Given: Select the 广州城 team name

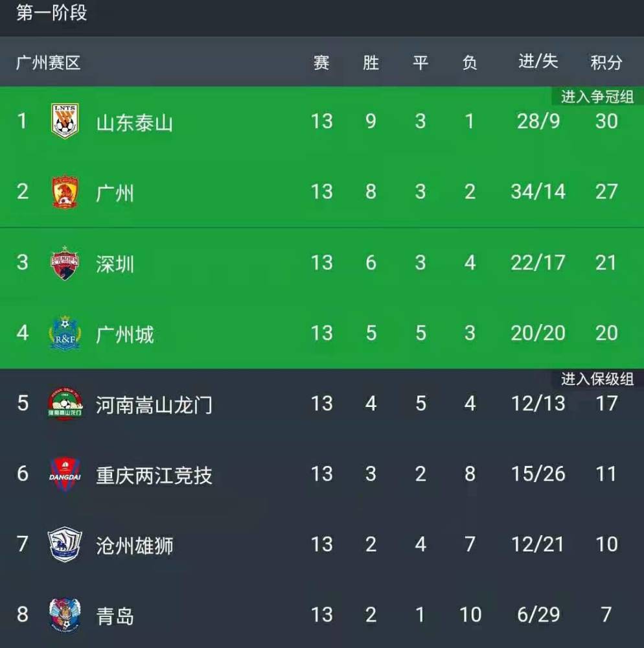Looking at the screenshot, I should pyautogui.click(x=125, y=334).
